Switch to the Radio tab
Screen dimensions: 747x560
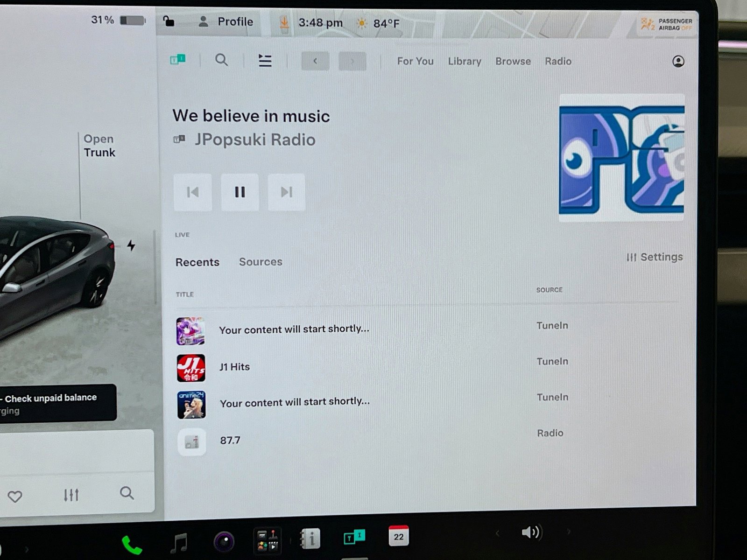point(558,61)
